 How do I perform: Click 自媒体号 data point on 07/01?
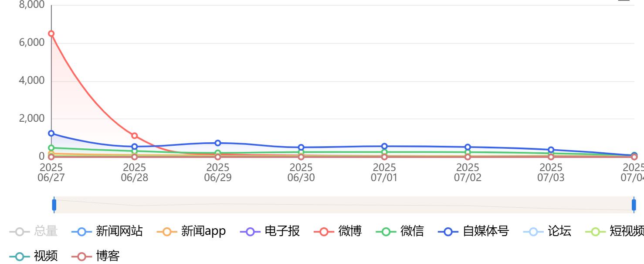tap(384, 147)
